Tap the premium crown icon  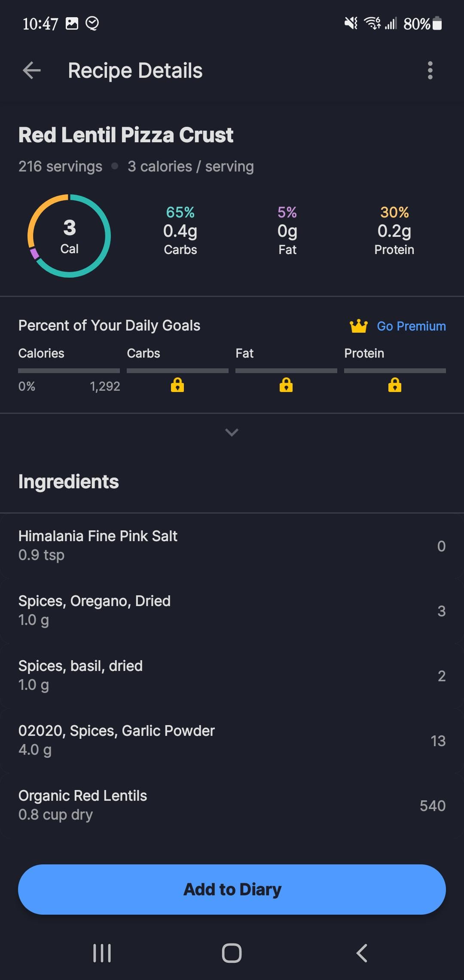358,326
